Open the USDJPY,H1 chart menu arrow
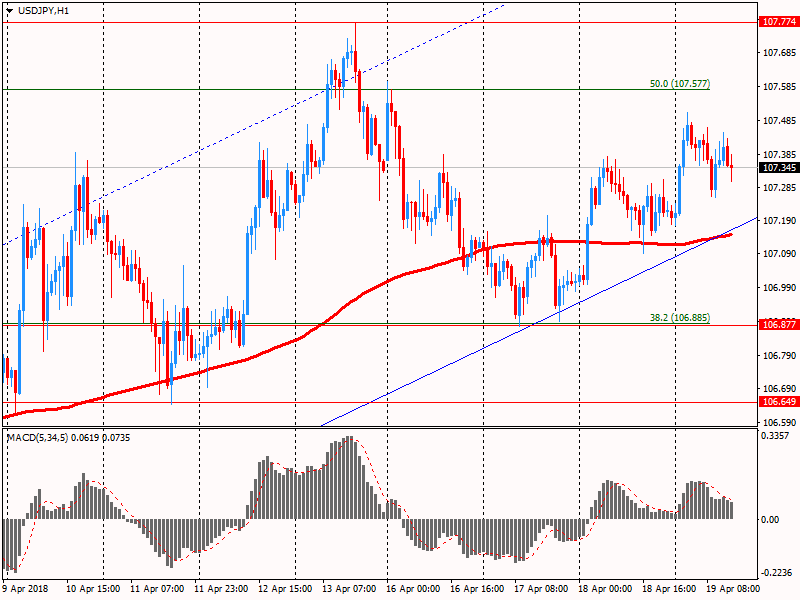 tap(10, 11)
